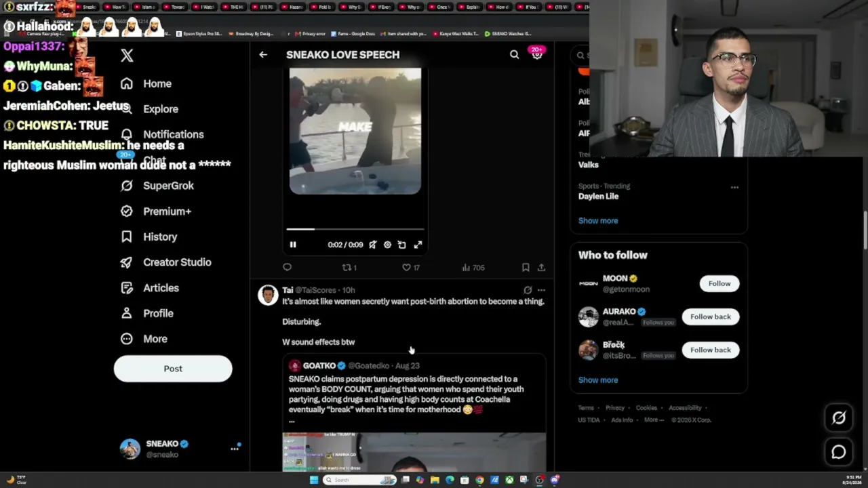
Task: Open the Daylen Lile trending topic
Action: click(x=598, y=197)
